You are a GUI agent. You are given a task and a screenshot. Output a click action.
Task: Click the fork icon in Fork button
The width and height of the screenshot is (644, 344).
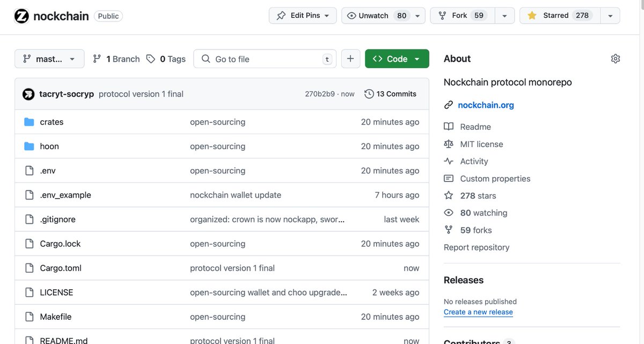(x=442, y=16)
